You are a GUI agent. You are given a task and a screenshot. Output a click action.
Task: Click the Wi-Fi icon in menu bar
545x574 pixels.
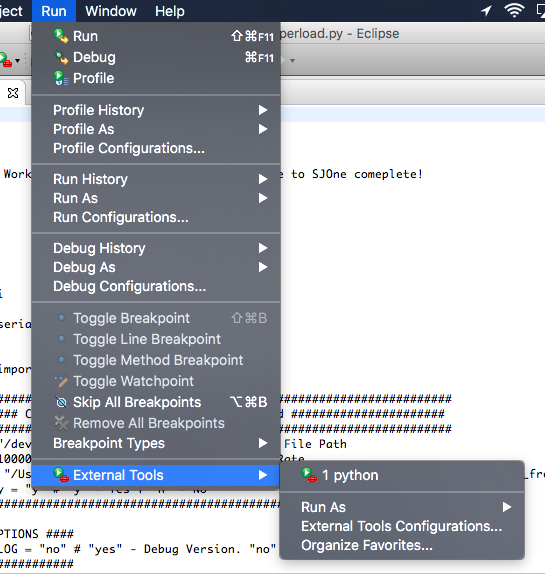pos(514,11)
